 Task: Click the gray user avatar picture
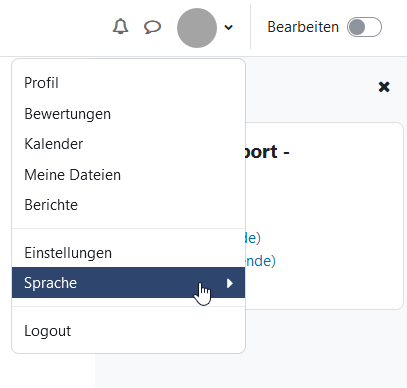click(x=197, y=28)
